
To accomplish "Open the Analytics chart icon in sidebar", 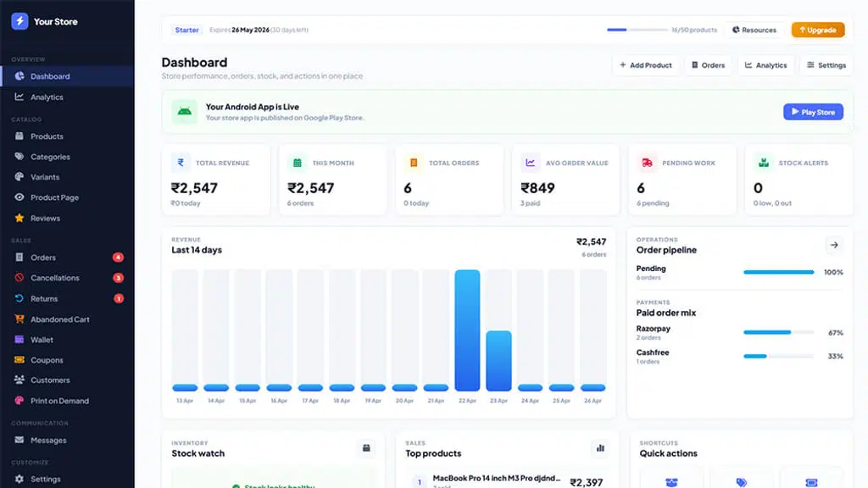I will pyautogui.click(x=19, y=97).
